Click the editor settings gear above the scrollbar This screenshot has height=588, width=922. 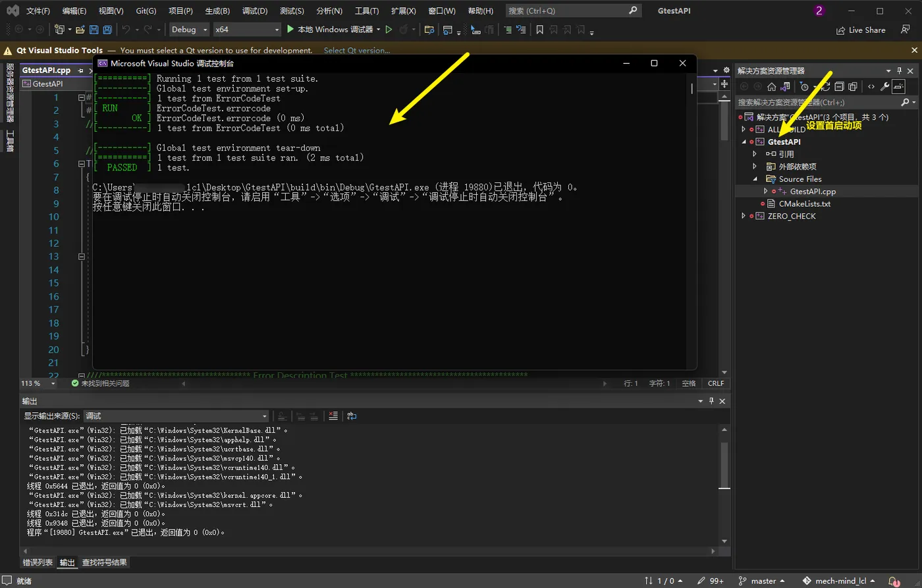(726, 70)
